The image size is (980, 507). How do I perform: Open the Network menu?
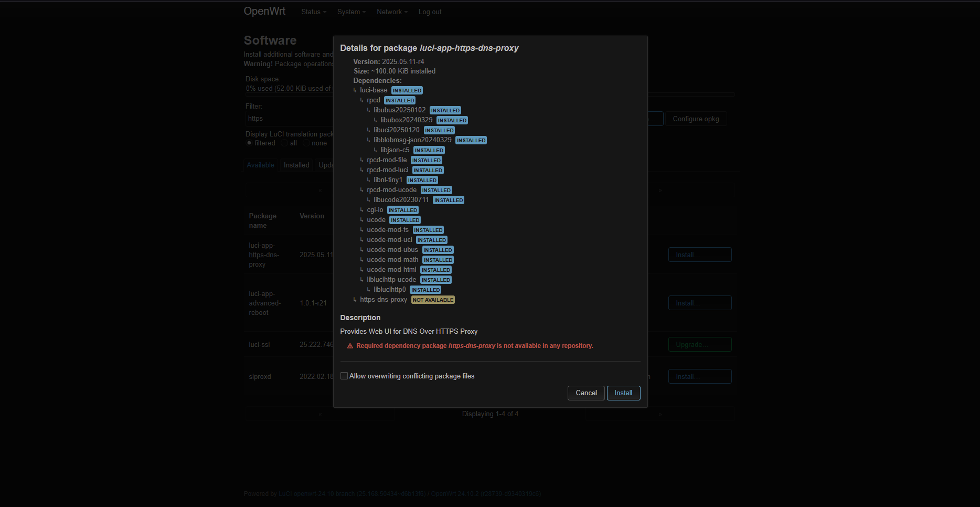coord(392,12)
